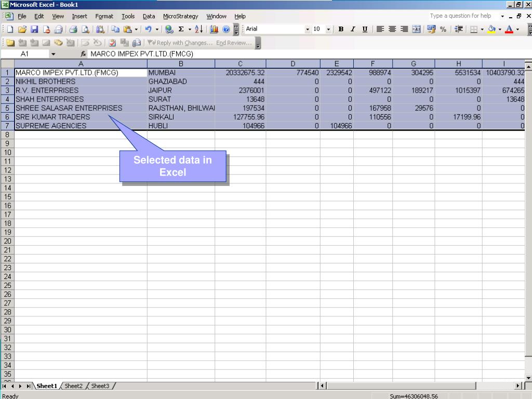This screenshot has width=532, height=399.
Task: Apply the yellow Fill Color bucket
Action: (491, 29)
